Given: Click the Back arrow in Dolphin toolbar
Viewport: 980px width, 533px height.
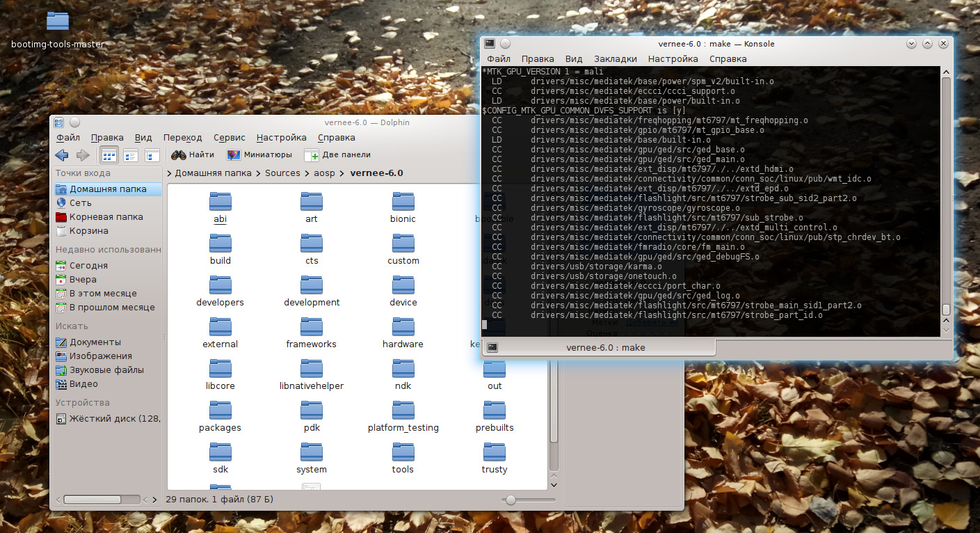Looking at the screenshot, I should pos(61,155).
